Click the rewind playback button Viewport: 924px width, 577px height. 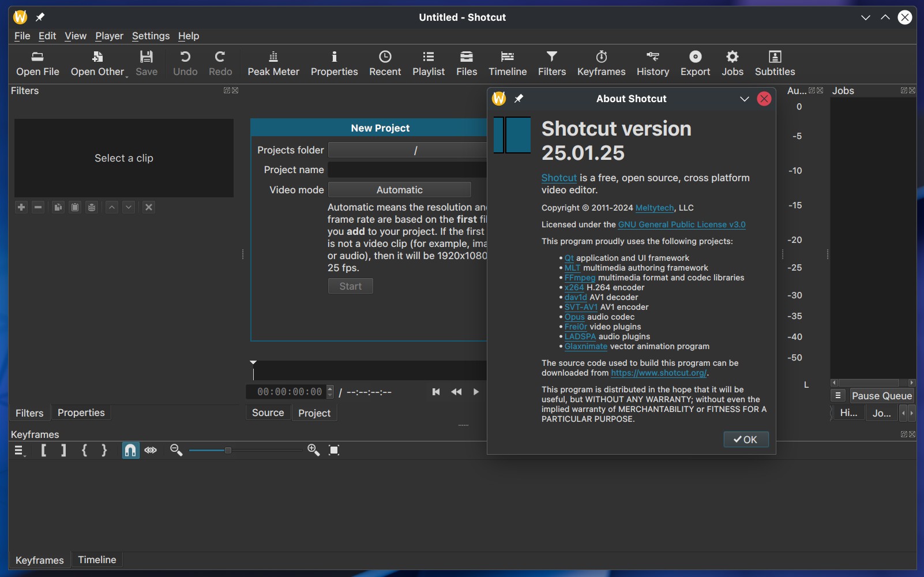[x=456, y=392]
